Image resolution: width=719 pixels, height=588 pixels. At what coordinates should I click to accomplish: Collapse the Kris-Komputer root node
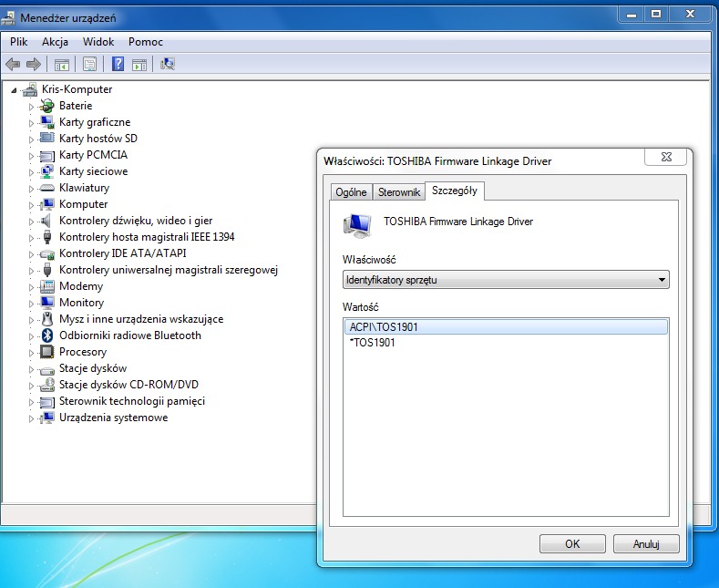coord(14,90)
